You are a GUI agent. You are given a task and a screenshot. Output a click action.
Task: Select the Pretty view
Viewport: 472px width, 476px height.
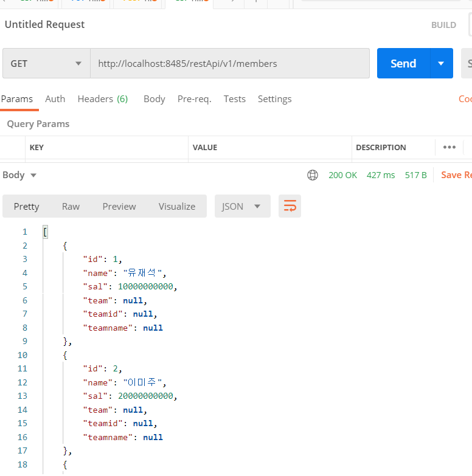coord(26,207)
